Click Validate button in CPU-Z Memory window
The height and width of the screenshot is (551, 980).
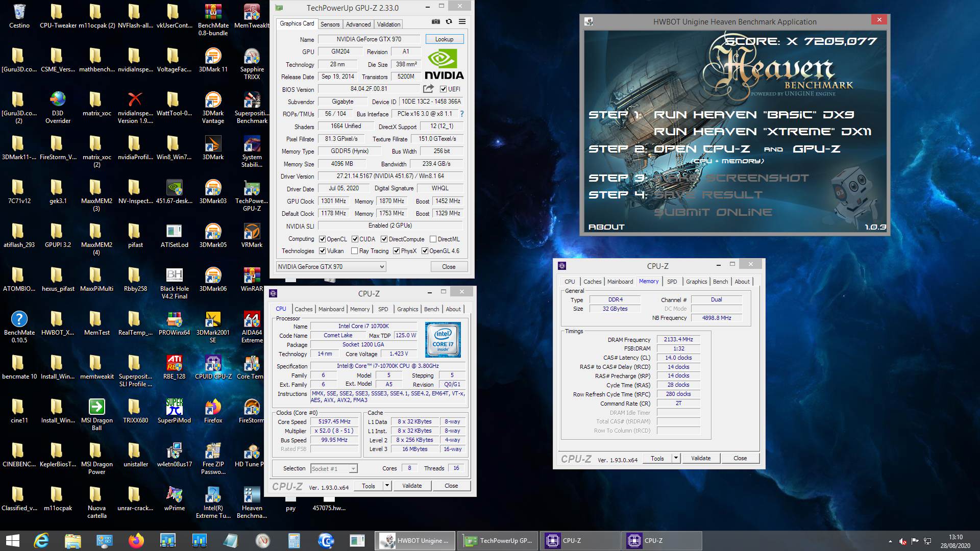701,458
